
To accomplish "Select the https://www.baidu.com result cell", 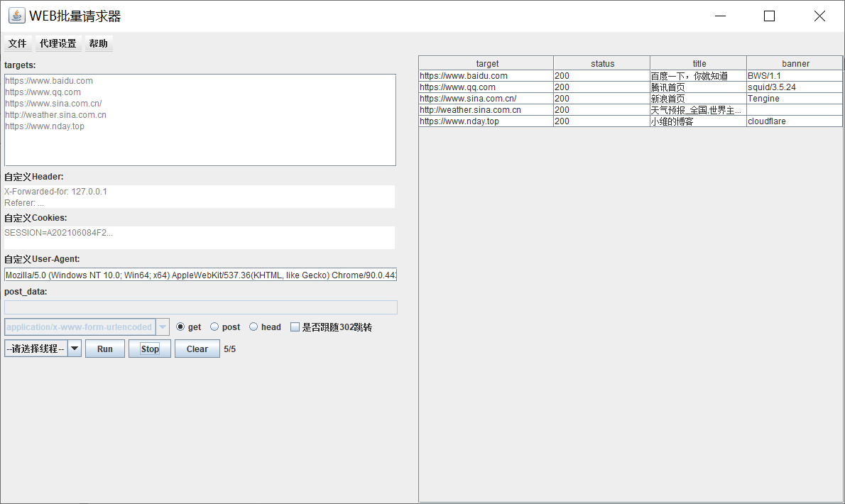I will pyautogui.click(x=486, y=76).
